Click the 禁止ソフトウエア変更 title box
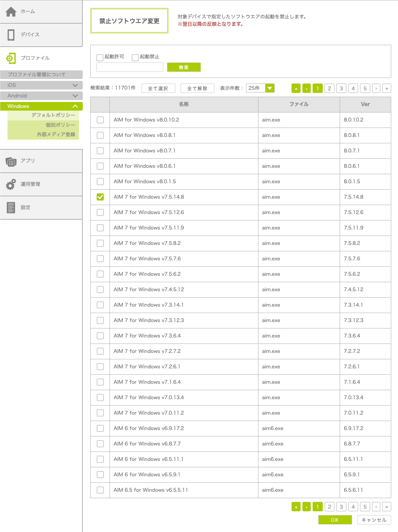The height and width of the screenshot is (532, 398). (129, 21)
